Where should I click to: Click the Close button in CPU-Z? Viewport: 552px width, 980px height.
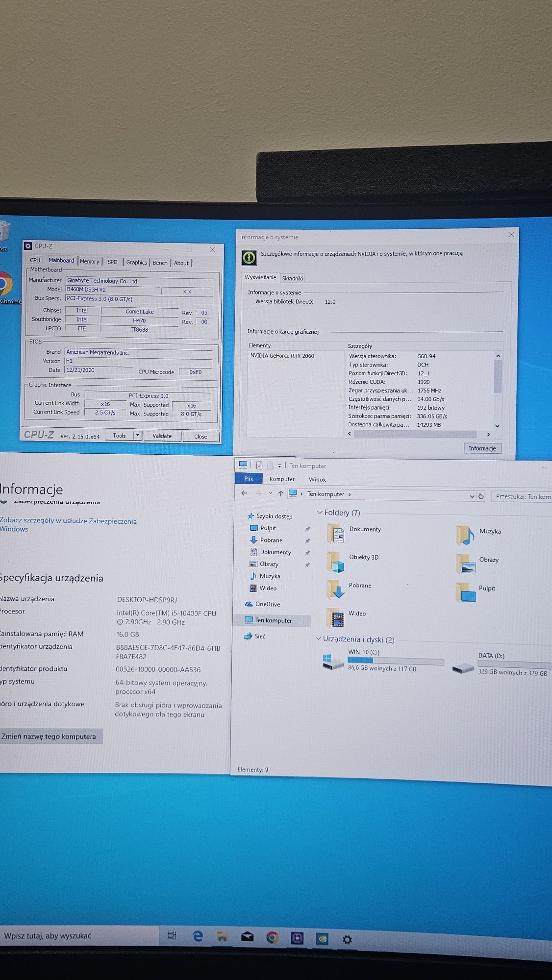point(201,437)
